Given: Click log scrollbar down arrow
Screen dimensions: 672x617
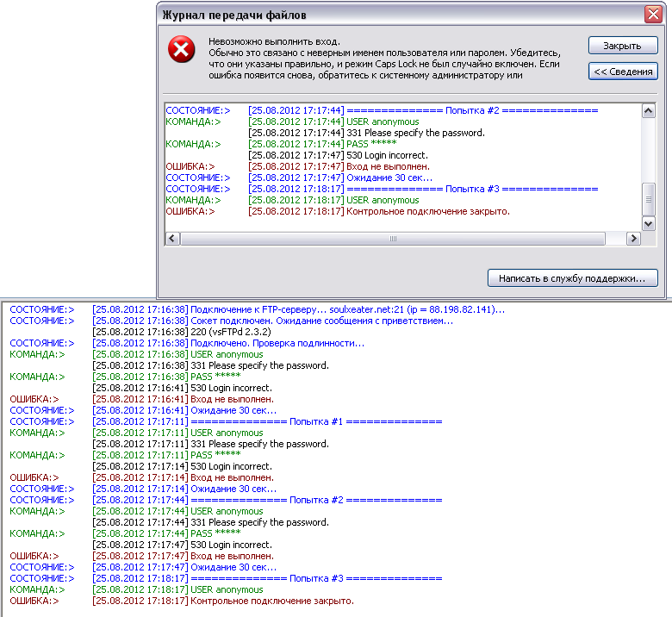Looking at the screenshot, I should pyautogui.click(x=648, y=223).
